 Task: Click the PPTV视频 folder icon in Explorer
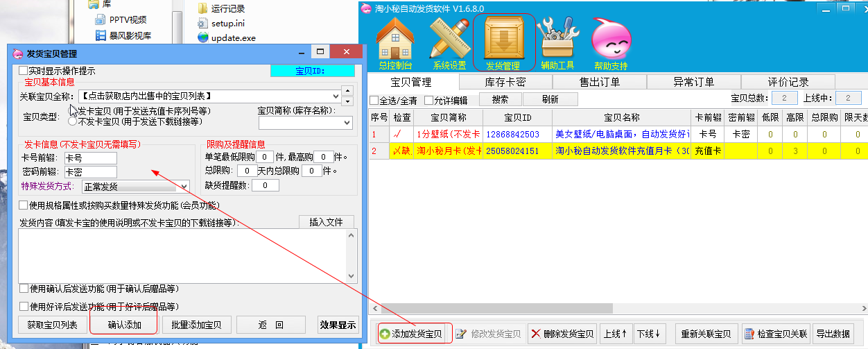point(100,19)
